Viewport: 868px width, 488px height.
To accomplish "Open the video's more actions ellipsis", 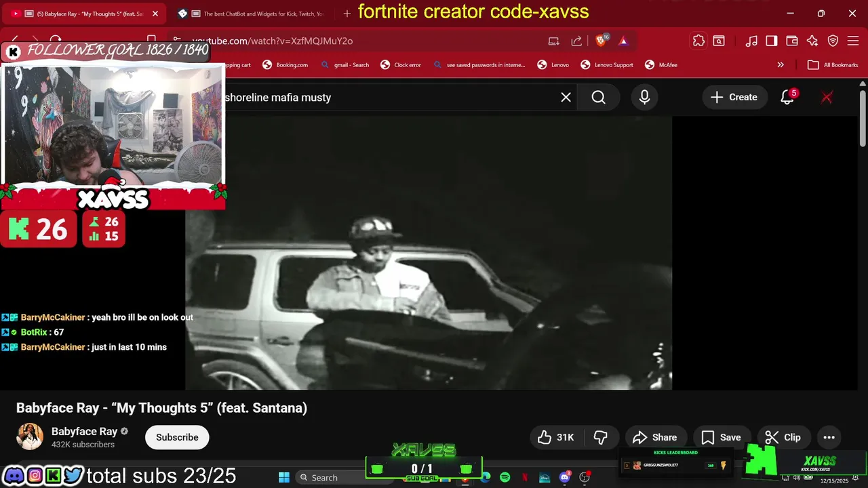I will pyautogui.click(x=829, y=437).
